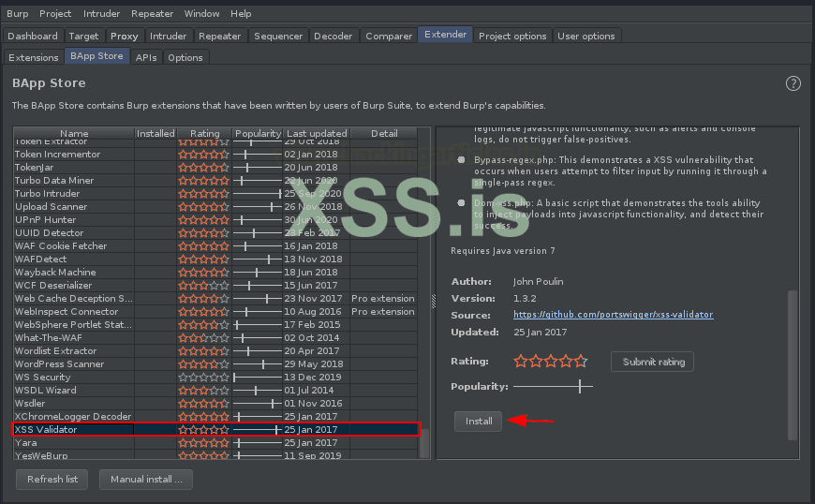815x504 pixels.
Task: Select the WAF Cookie Fetcher extension
Action: 215,245
